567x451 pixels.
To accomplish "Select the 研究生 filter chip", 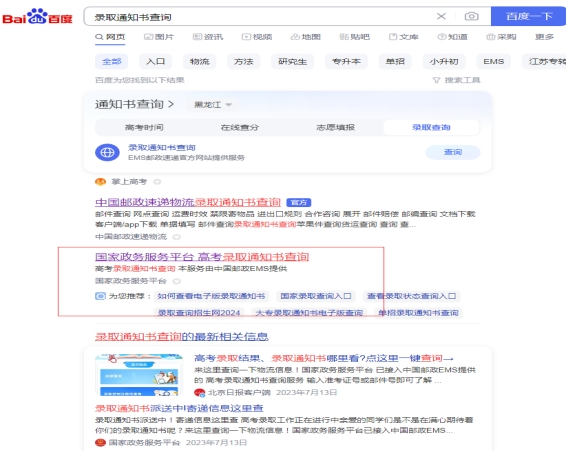I will click(293, 61).
